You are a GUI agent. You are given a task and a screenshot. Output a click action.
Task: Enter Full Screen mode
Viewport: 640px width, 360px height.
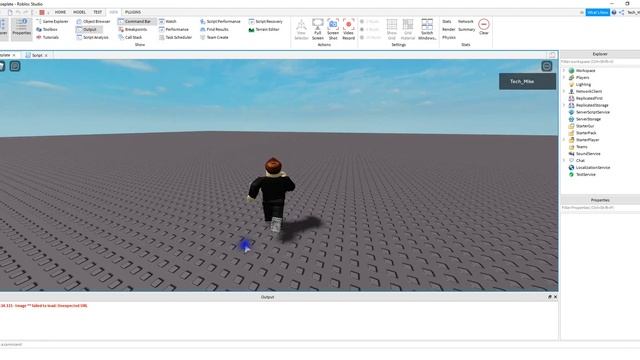click(318, 29)
